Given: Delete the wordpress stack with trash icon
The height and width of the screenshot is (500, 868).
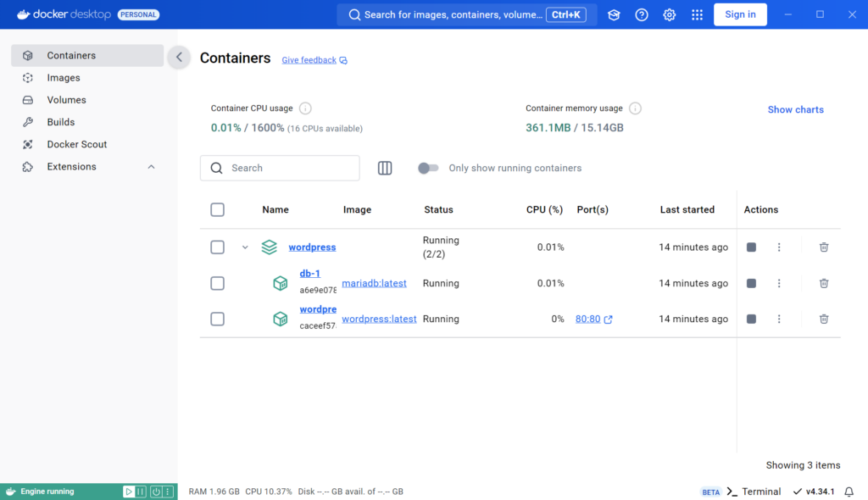Looking at the screenshot, I should click(x=823, y=247).
